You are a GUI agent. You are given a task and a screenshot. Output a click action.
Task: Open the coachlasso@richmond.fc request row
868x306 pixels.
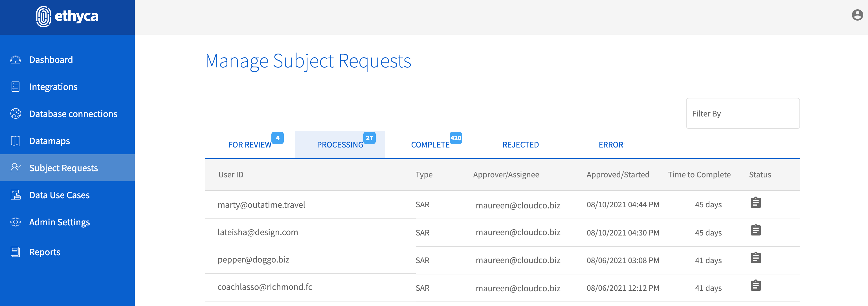tap(265, 287)
